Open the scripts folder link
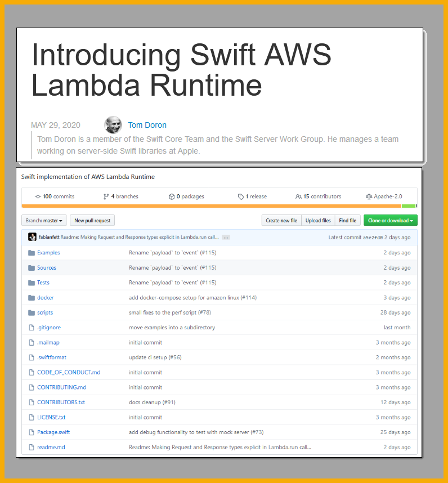Image resolution: width=448 pixels, height=483 pixels. click(x=45, y=312)
